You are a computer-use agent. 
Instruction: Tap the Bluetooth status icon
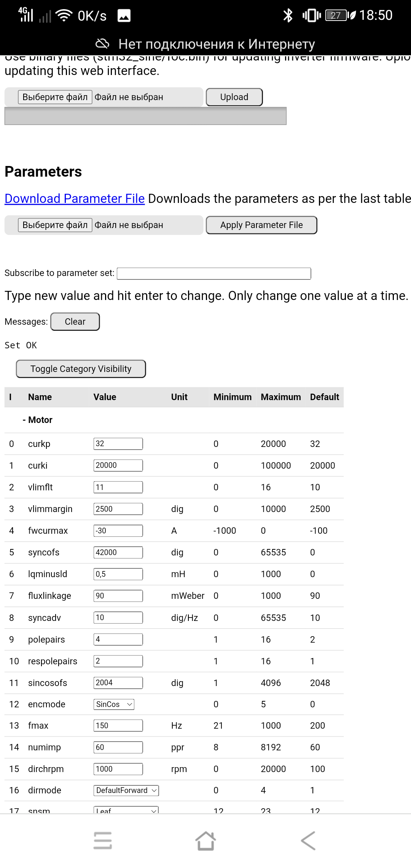288,16
